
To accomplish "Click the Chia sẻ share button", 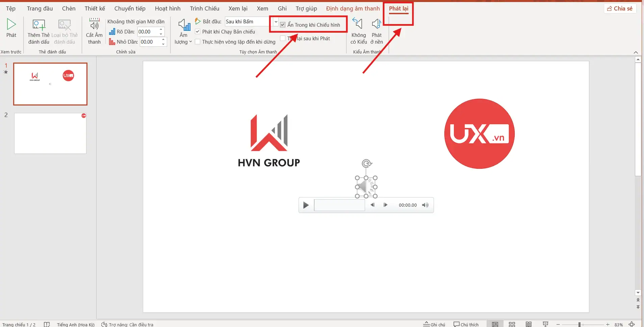I will (x=620, y=8).
